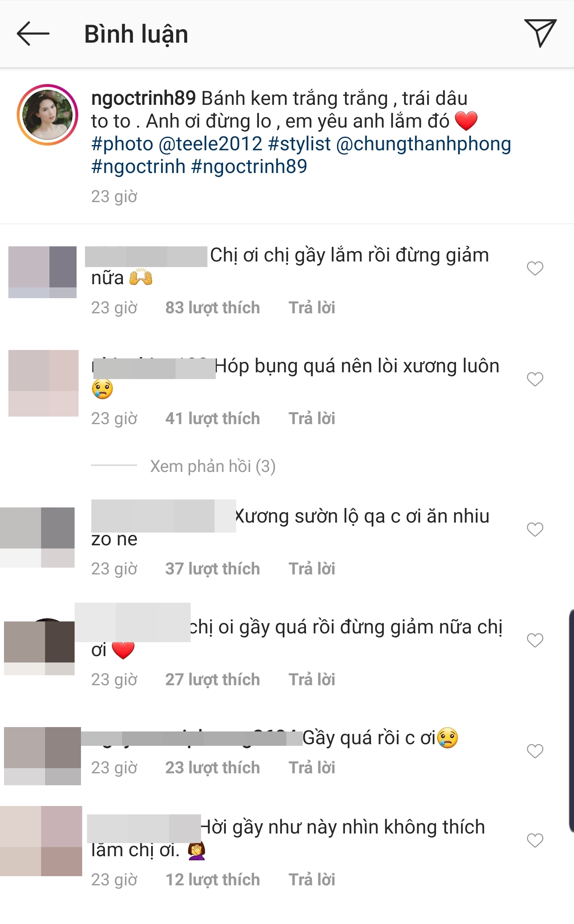Open the #stylist hashtag

pyautogui.click(x=300, y=144)
